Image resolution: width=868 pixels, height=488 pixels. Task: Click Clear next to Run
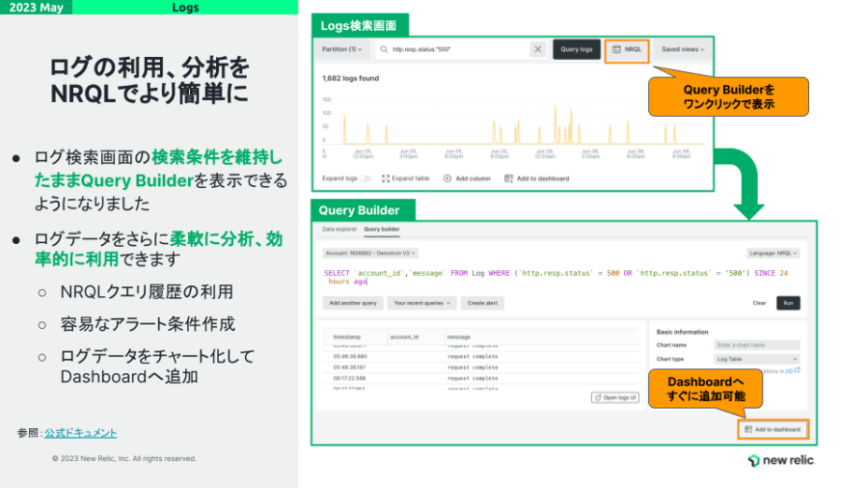(759, 303)
